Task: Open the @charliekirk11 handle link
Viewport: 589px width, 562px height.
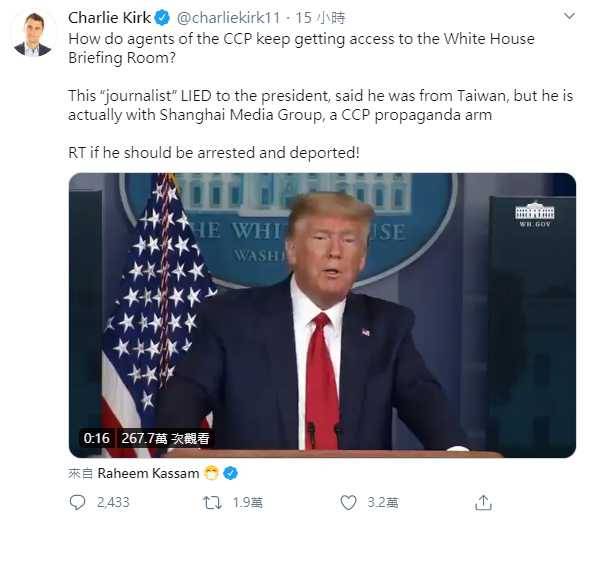Action: coord(228,18)
